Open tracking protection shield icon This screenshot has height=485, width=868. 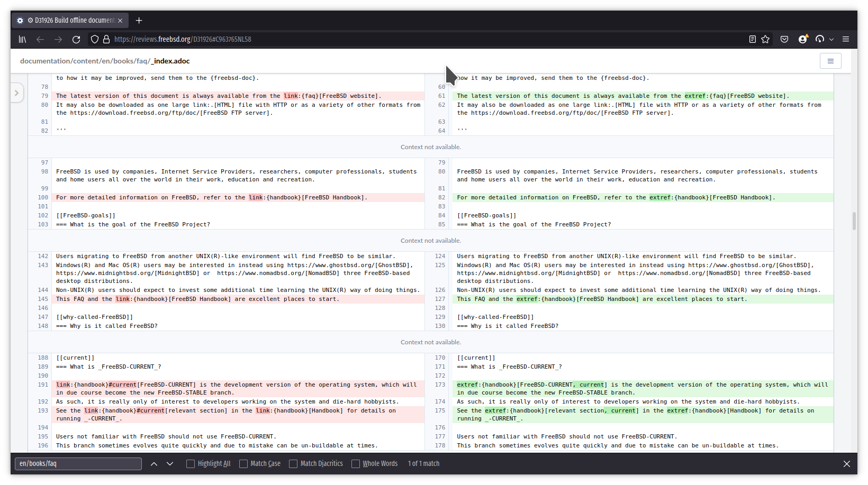(95, 39)
